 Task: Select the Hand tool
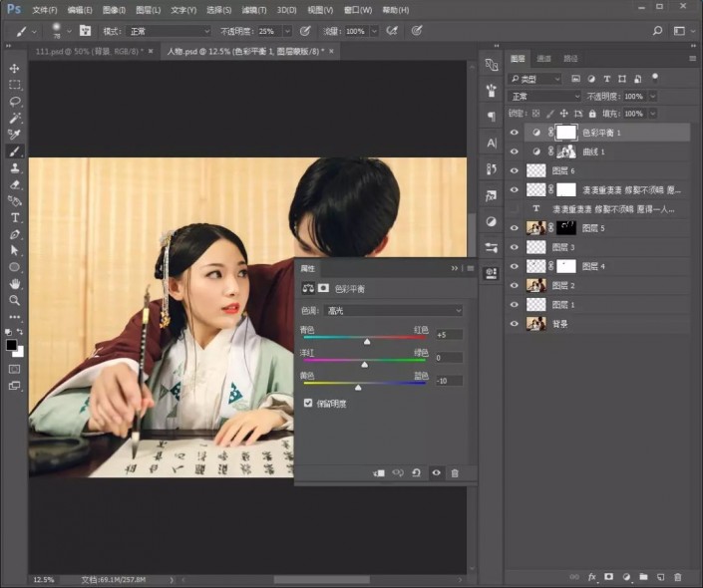14,284
